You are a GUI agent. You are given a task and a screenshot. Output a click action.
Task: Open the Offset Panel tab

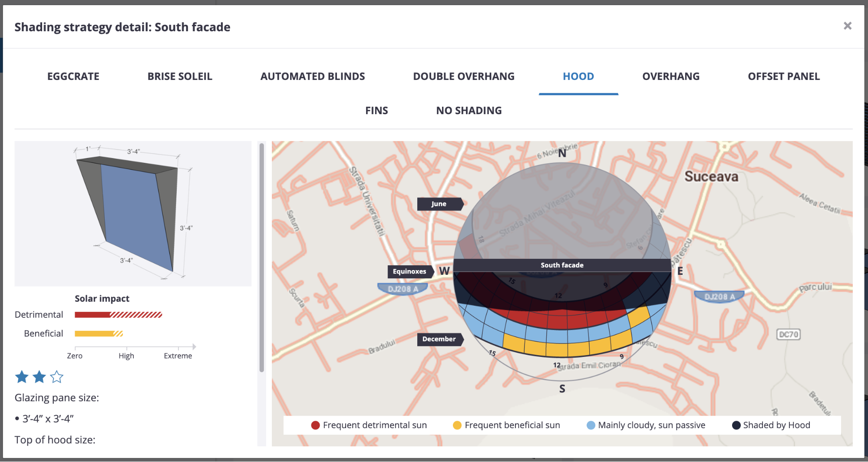pyautogui.click(x=784, y=76)
